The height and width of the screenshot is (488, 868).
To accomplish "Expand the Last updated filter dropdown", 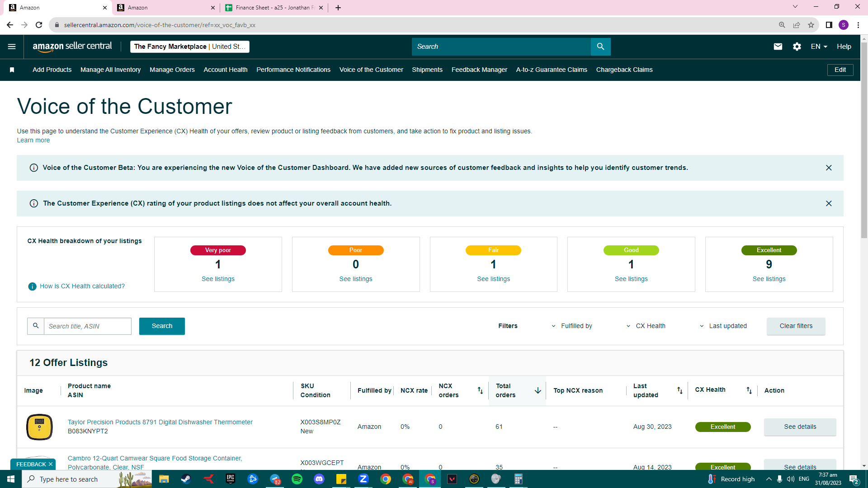I will 723,326.
